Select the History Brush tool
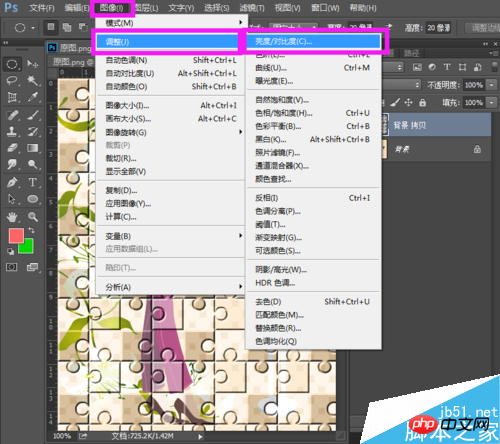 32,132
